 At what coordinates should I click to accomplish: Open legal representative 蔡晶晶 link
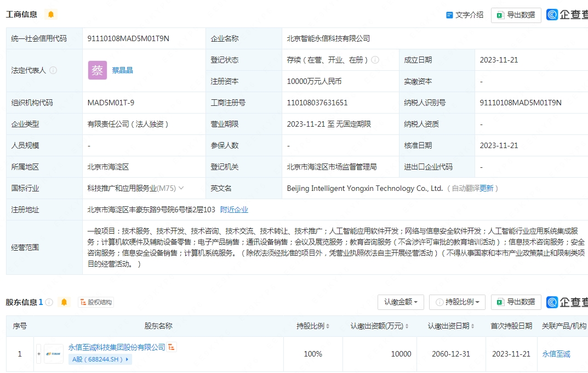122,70
